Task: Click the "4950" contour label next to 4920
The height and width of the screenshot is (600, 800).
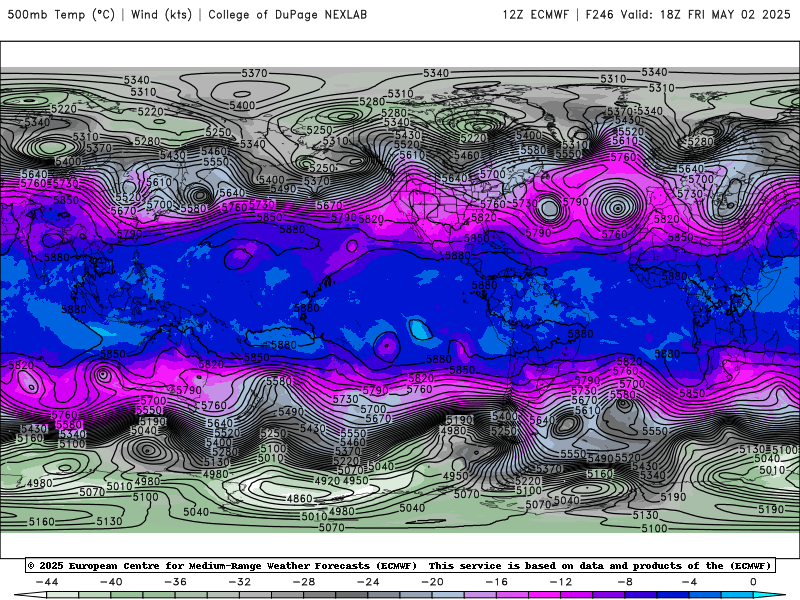Action: click(x=356, y=481)
